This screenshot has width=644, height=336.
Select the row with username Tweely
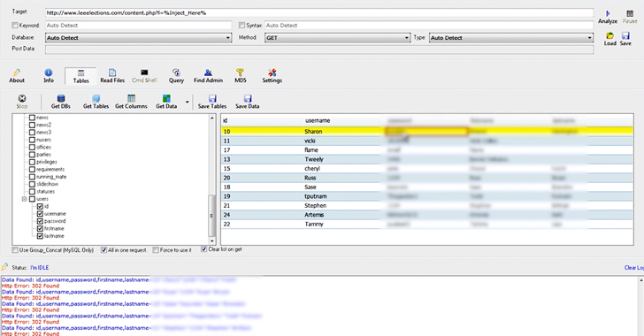(x=427, y=159)
